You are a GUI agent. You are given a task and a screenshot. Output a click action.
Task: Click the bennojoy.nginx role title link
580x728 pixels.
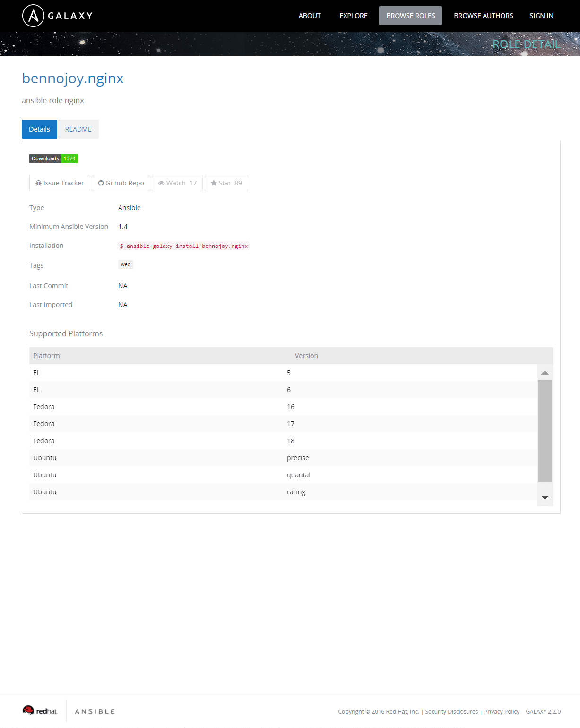click(73, 79)
